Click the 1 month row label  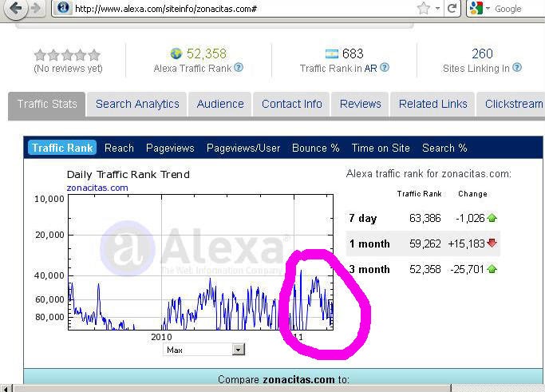point(369,244)
